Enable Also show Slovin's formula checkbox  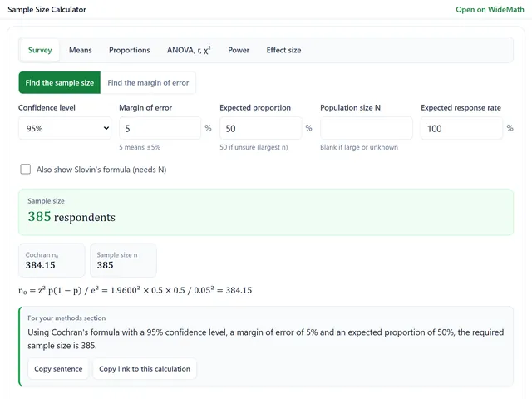tap(26, 169)
